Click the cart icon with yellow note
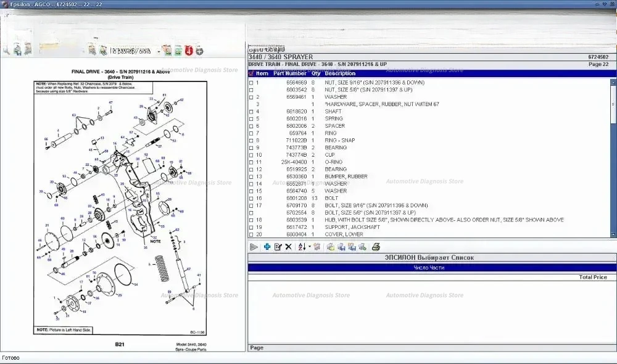Image resolution: width=617 pixels, height=364 pixels. pyautogui.click(x=331, y=247)
